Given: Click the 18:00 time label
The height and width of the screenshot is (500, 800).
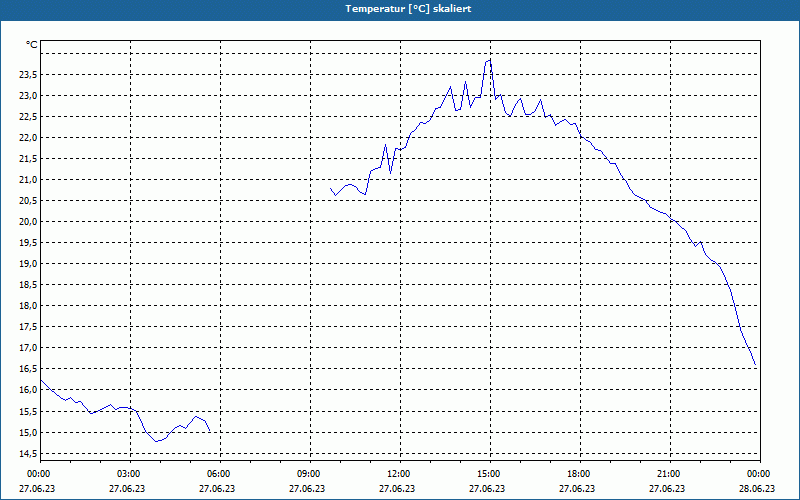Looking at the screenshot, I should point(579,474).
